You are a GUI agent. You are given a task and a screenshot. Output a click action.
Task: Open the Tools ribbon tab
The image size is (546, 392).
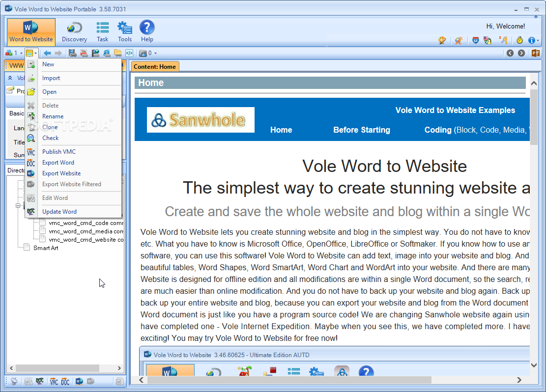[x=125, y=32]
